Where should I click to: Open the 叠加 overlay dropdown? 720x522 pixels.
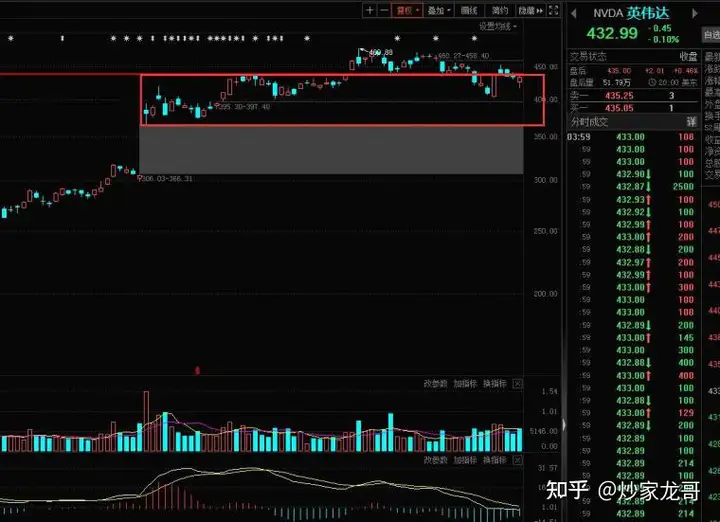(x=439, y=10)
